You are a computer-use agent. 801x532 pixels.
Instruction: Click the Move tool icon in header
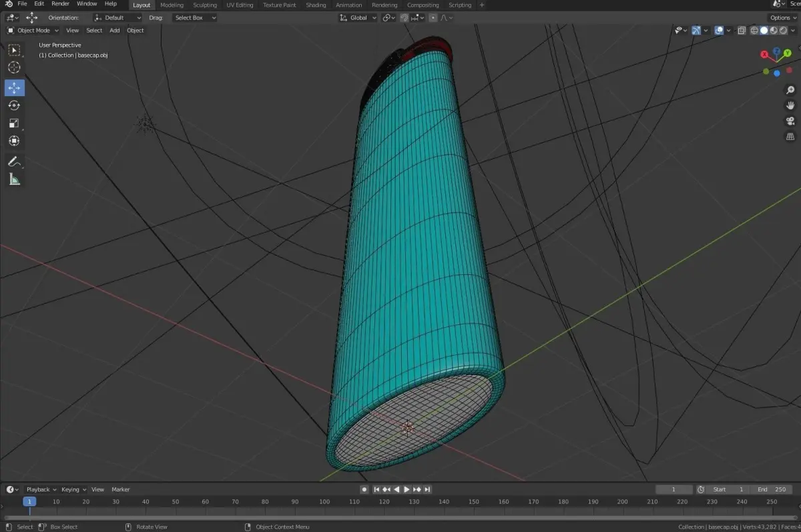click(31, 18)
